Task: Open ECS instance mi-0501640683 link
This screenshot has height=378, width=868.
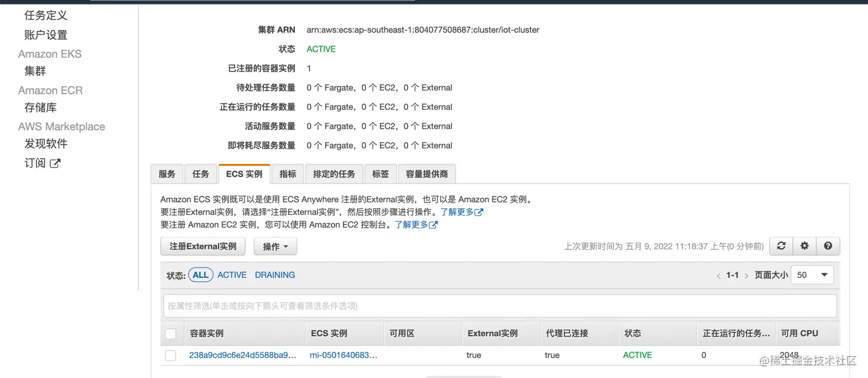Action: click(x=344, y=355)
